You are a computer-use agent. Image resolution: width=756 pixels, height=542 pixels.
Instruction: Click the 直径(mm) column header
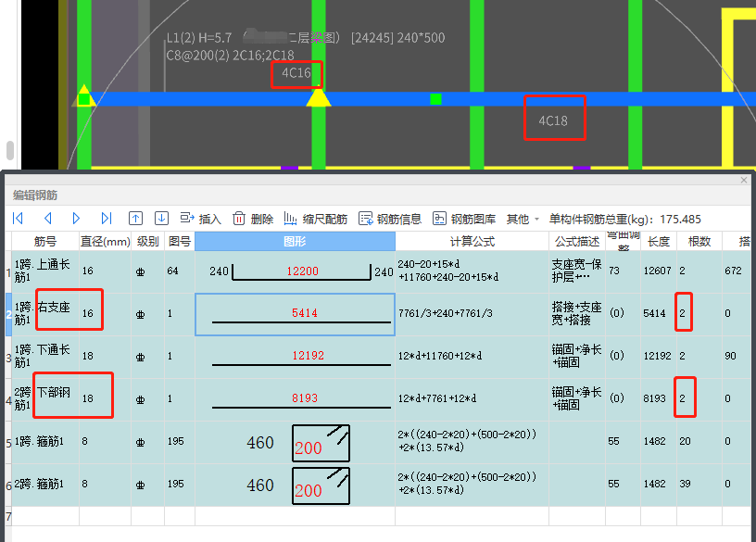[105, 241]
